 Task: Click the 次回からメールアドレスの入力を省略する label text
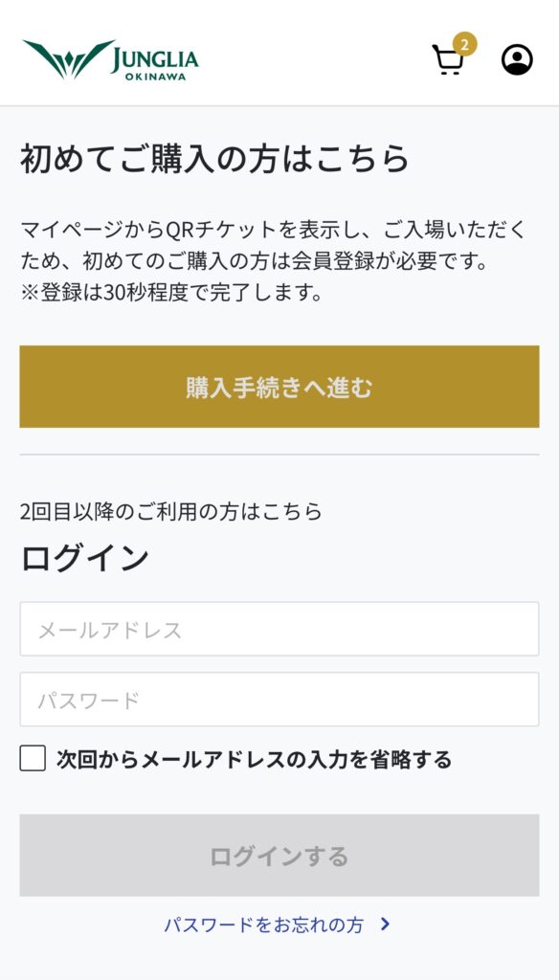pos(254,759)
